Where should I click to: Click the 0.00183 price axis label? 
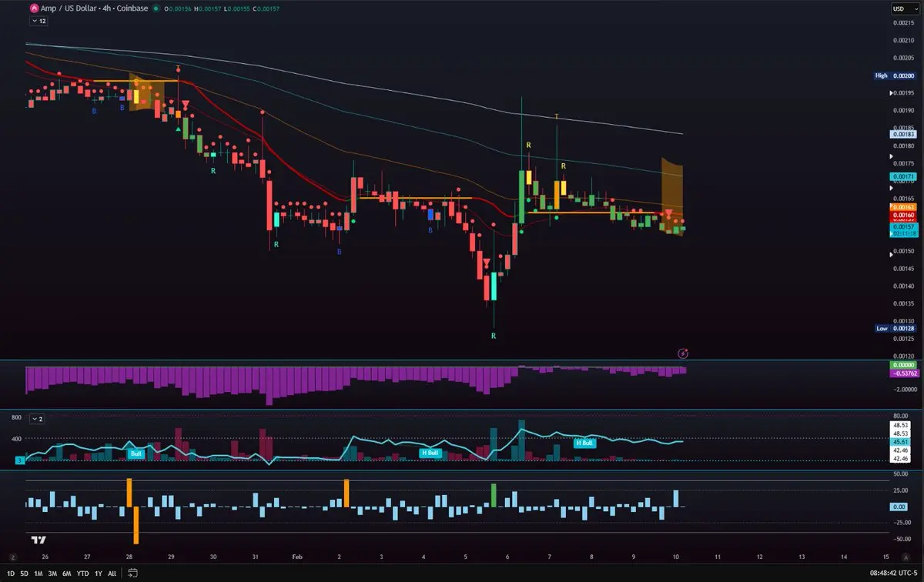[902, 134]
